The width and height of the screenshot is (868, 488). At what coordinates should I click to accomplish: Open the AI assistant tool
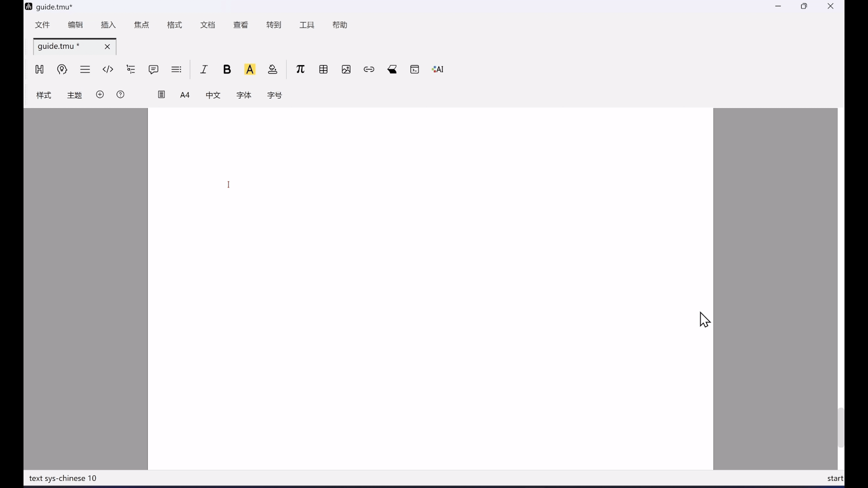pyautogui.click(x=437, y=69)
